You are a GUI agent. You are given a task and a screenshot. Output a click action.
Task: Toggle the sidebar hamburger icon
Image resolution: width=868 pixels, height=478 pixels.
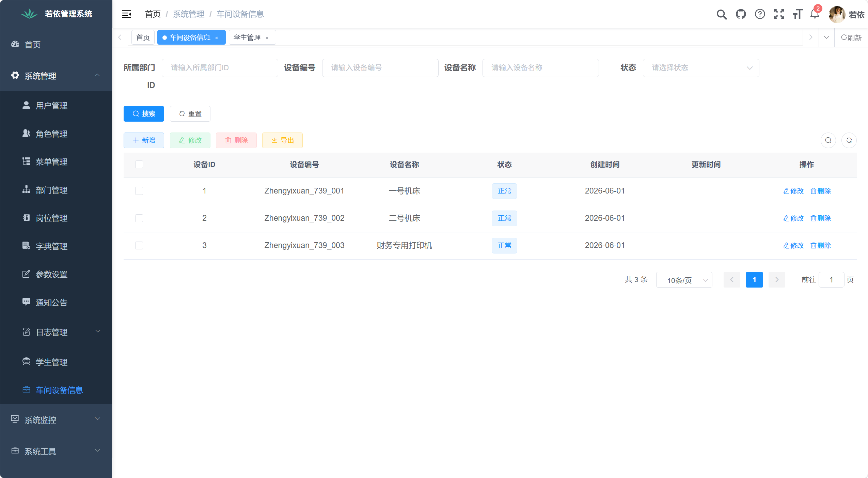(126, 14)
